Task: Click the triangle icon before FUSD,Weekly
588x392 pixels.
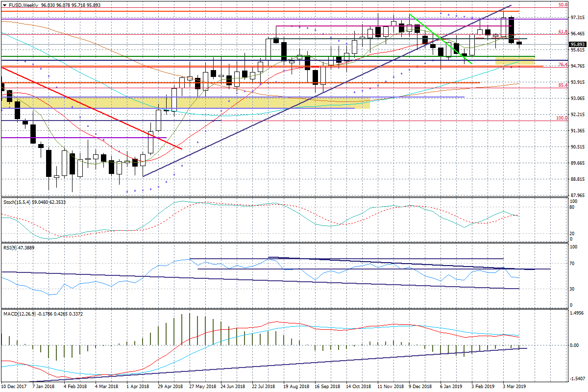Action: 3,4
